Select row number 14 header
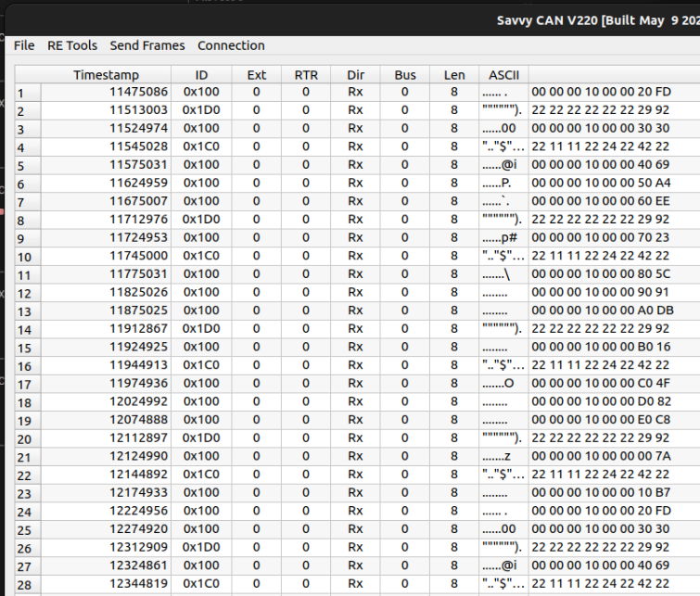Viewport: 700px width, 596px height. tap(28, 329)
